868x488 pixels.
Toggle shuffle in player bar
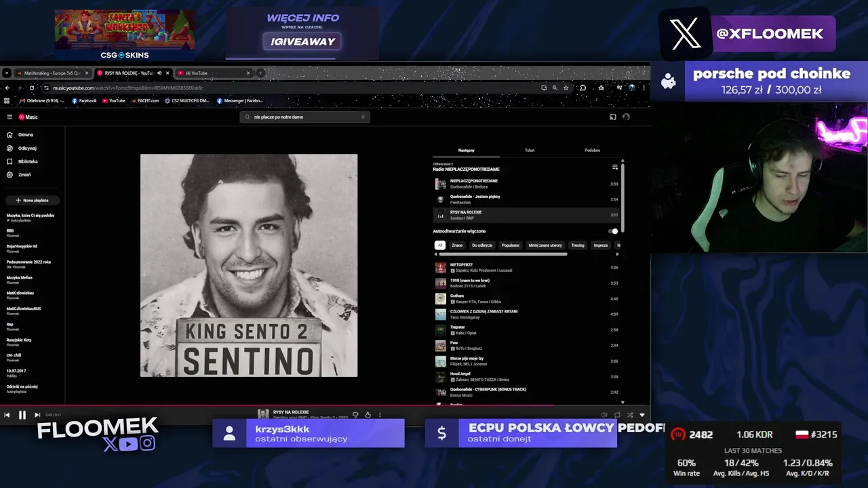pos(630,415)
